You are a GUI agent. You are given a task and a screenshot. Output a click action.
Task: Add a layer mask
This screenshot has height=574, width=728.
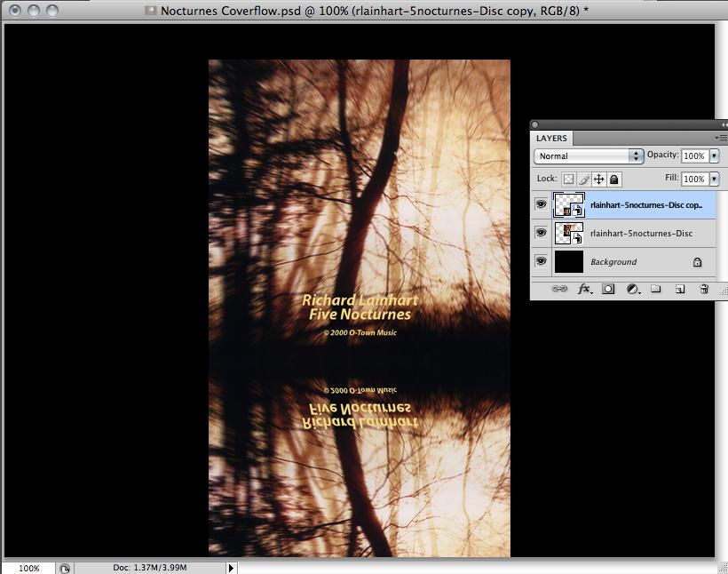tap(609, 289)
